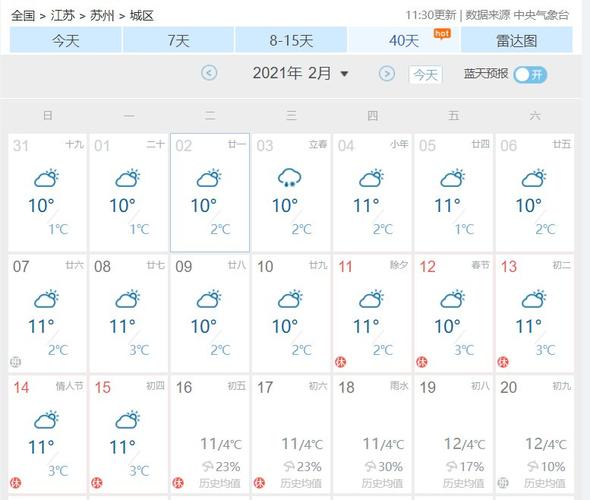The height and width of the screenshot is (500, 590).
Task: Switch to the 7天 tab
Action: pos(178,40)
